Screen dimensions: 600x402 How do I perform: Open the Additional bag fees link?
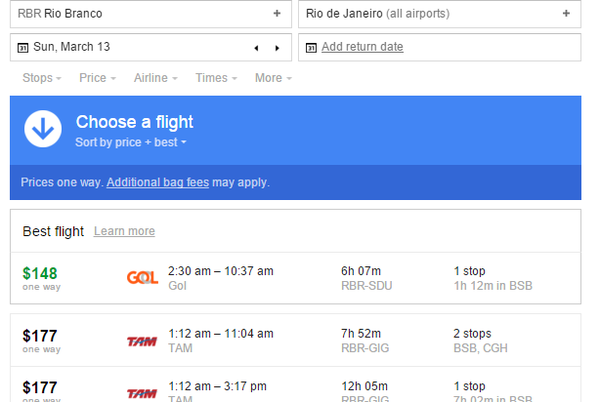[x=157, y=183]
